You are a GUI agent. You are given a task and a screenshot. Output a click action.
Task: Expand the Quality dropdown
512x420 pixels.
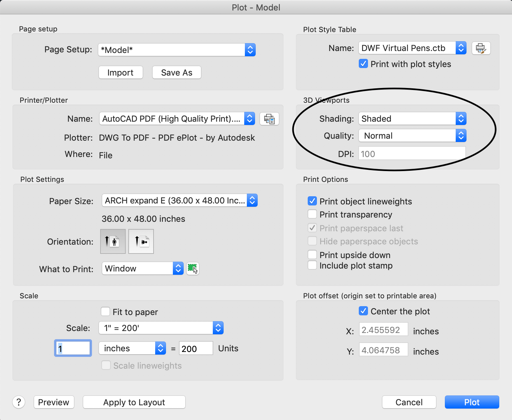[412, 135]
